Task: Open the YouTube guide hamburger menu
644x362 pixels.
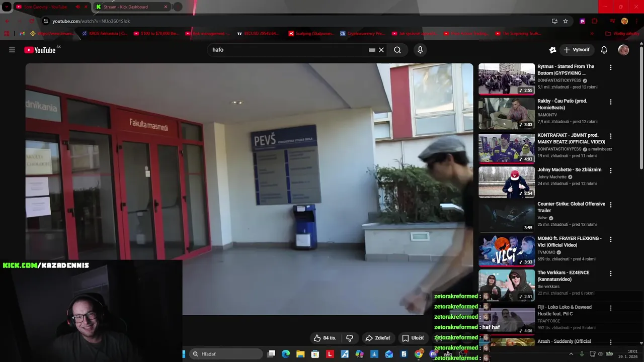Action: (12, 50)
